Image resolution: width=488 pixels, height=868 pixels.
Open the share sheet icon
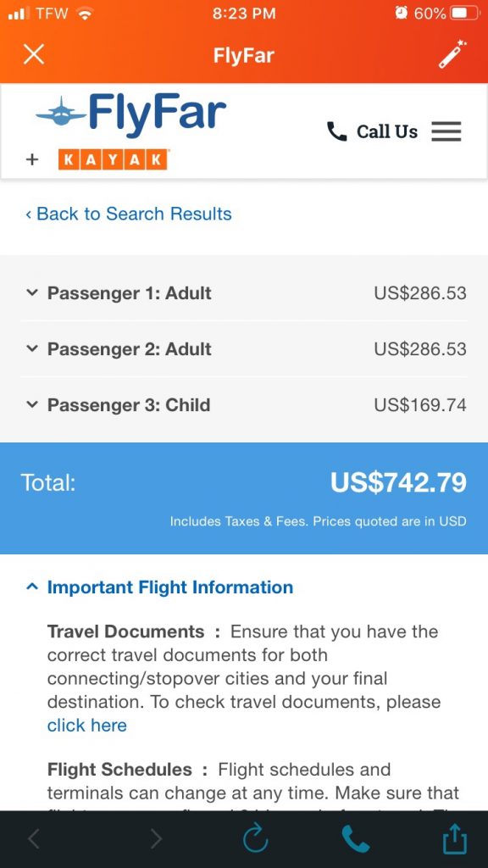click(454, 838)
